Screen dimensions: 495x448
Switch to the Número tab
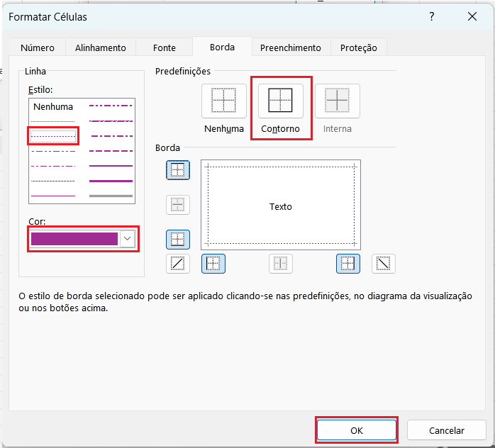(x=38, y=47)
